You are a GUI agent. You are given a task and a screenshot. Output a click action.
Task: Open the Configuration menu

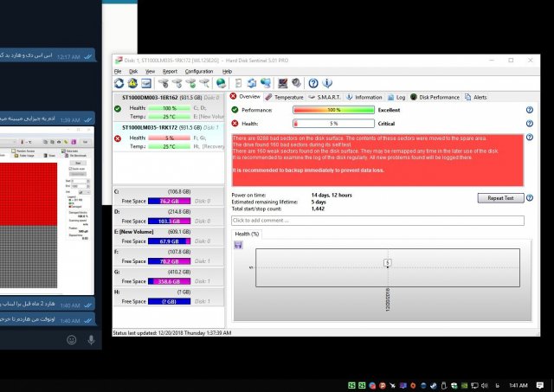[x=199, y=71]
